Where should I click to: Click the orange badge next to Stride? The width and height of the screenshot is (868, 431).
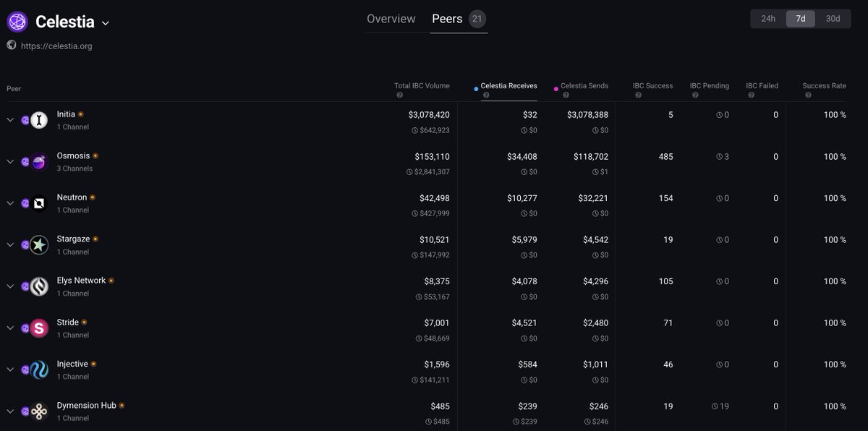click(x=85, y=322)
